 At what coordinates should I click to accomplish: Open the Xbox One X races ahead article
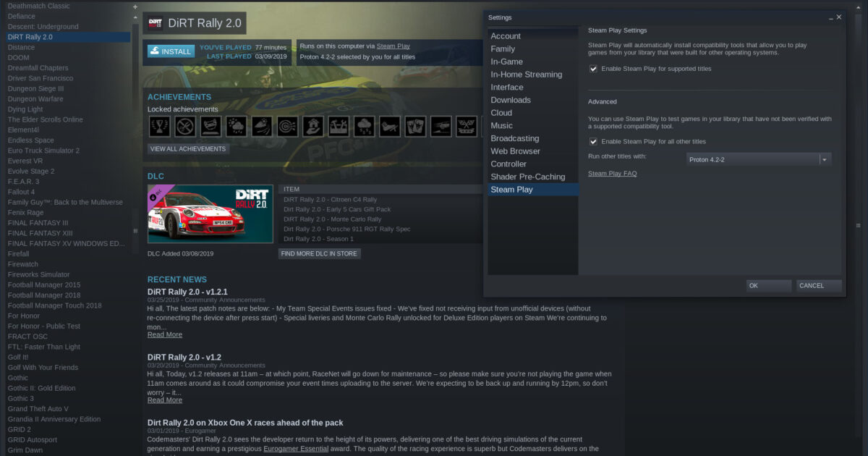[245, 423]
